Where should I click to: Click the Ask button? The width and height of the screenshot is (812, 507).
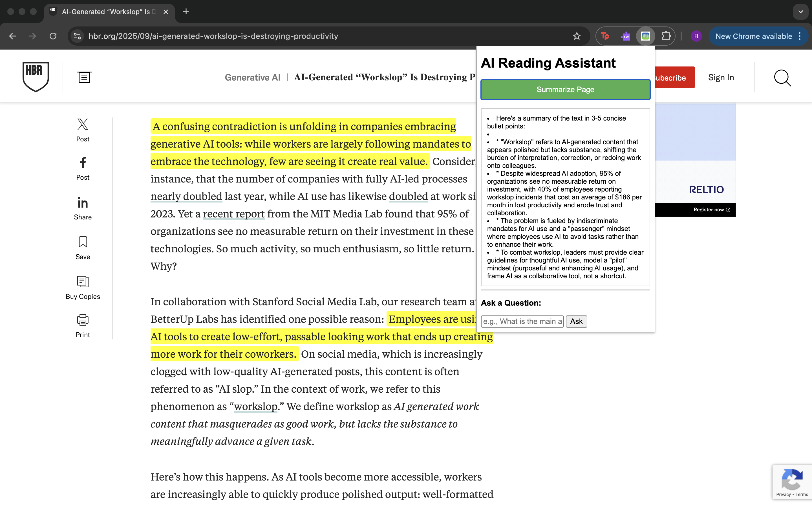[x=576, y=321]
